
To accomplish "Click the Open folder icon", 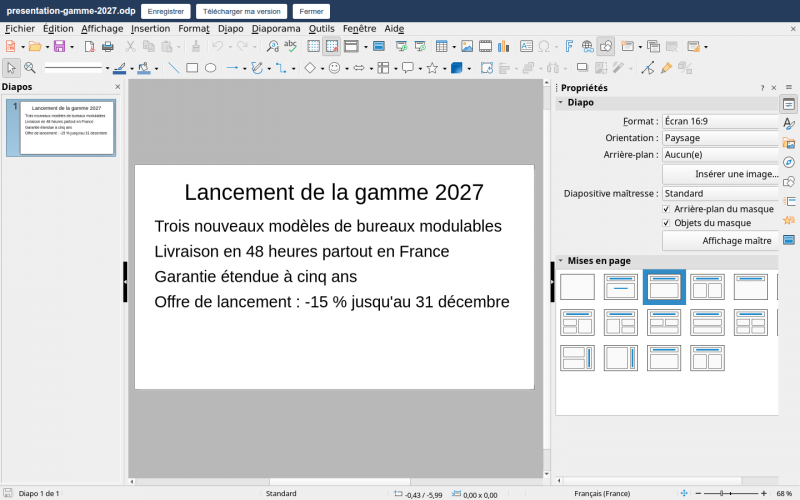I will click(x=35, y=46).
